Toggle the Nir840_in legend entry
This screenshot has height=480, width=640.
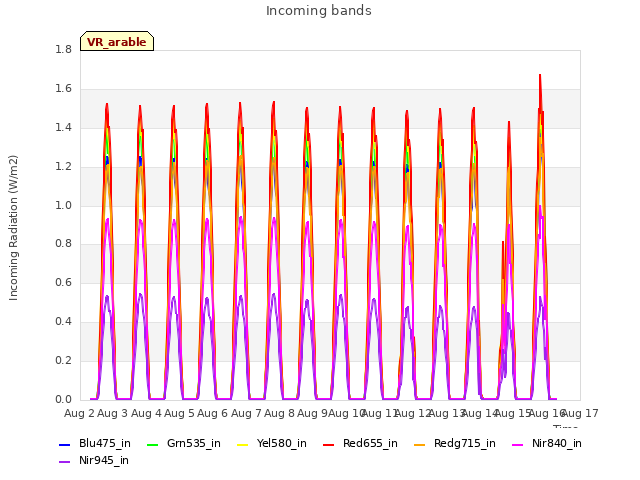pos(547,443)
